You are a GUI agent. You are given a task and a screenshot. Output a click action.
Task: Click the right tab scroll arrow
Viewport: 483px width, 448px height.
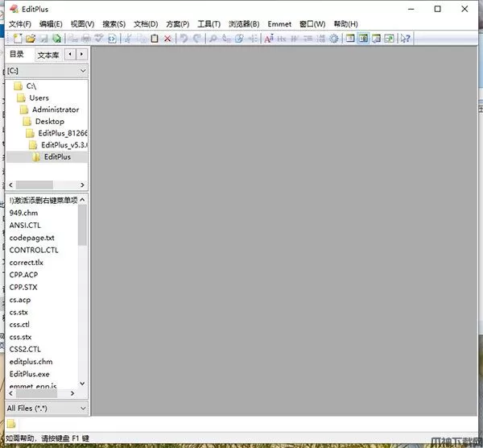pos(81,54)
